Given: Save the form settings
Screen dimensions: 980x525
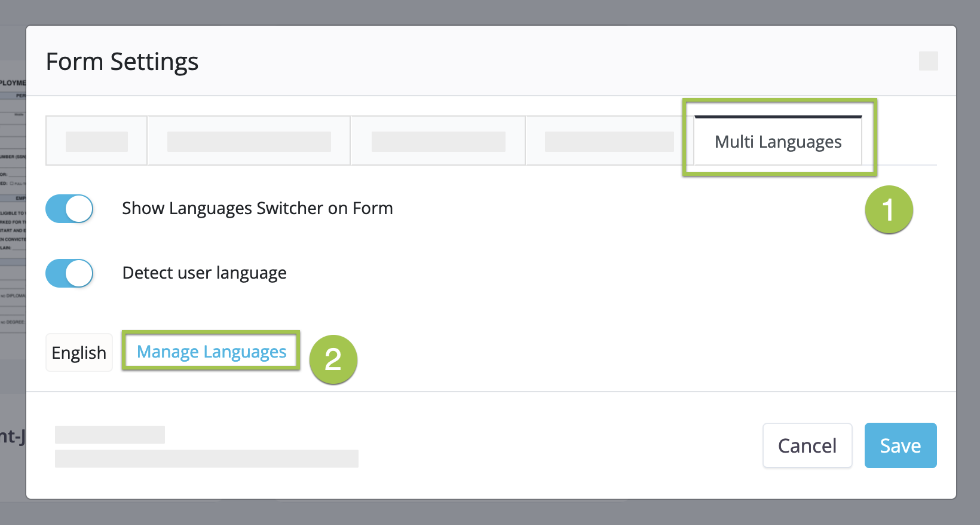Looking at the screenshot, I should (900, 445).
